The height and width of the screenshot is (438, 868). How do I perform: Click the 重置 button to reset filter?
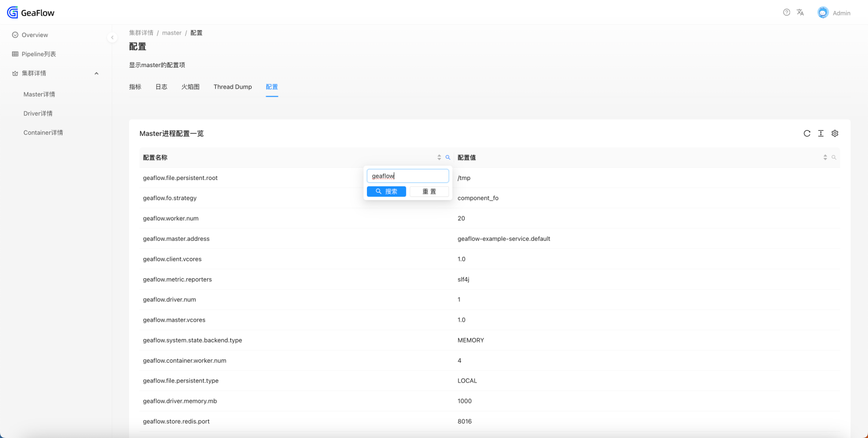coord(429,191)
